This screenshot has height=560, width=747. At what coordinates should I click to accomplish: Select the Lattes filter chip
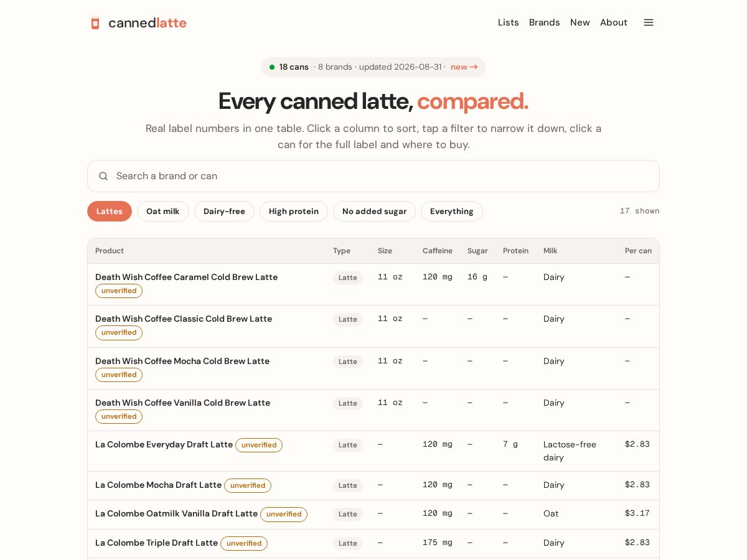110,212
